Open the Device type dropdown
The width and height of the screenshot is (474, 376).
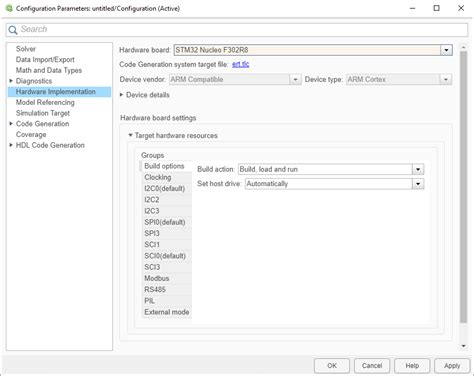[x=446, y=80]
